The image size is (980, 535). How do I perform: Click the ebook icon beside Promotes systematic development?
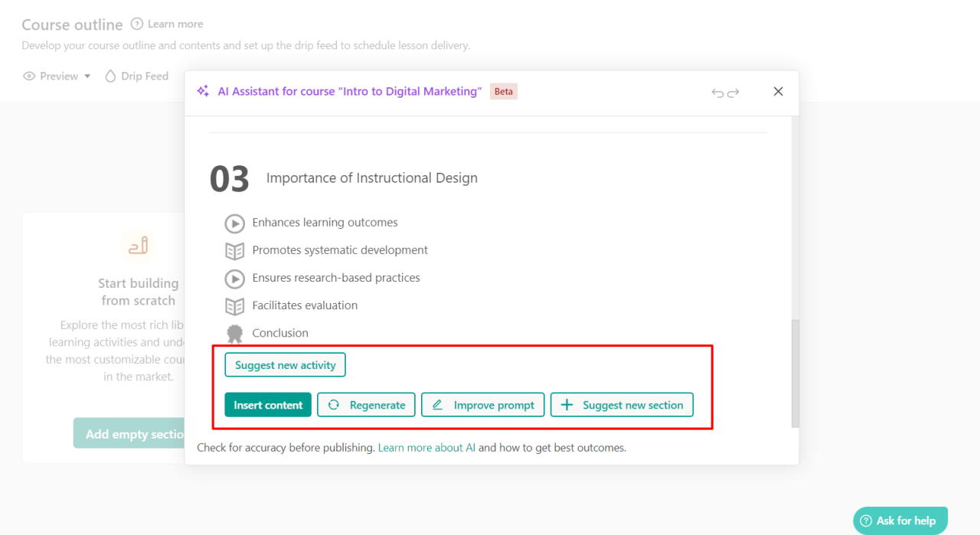click(x=234, y=251)
